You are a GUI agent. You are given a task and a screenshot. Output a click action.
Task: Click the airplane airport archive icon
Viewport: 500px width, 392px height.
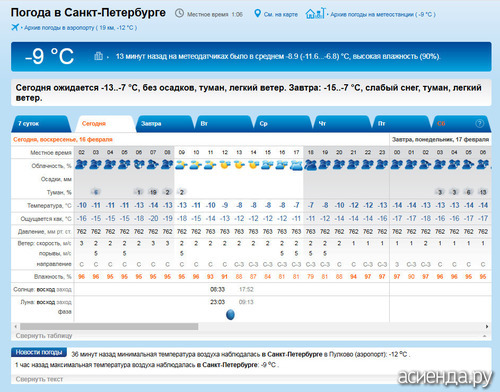15,27
